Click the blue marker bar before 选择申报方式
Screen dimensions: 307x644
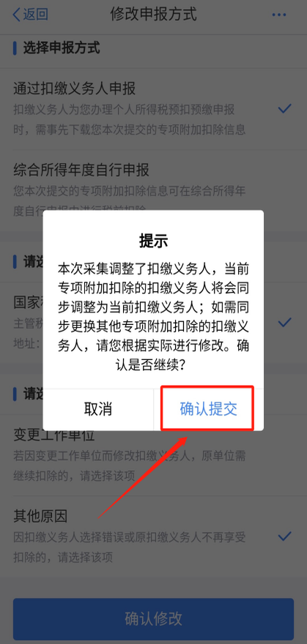coord(15,48)
